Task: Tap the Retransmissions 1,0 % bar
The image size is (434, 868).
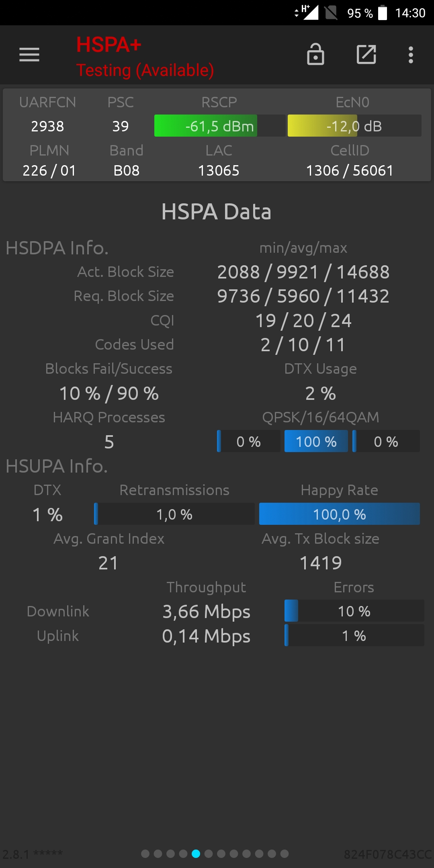Action: click(x=174, y=514)
